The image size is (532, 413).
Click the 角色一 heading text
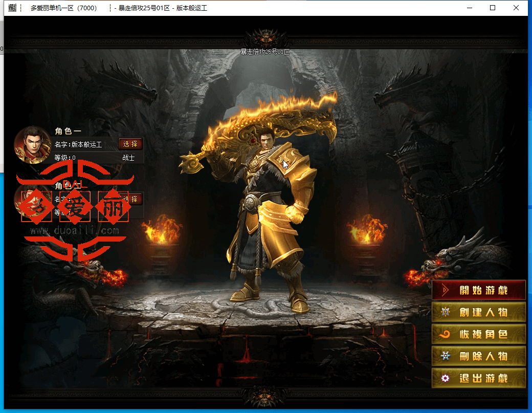click(68, 131)
